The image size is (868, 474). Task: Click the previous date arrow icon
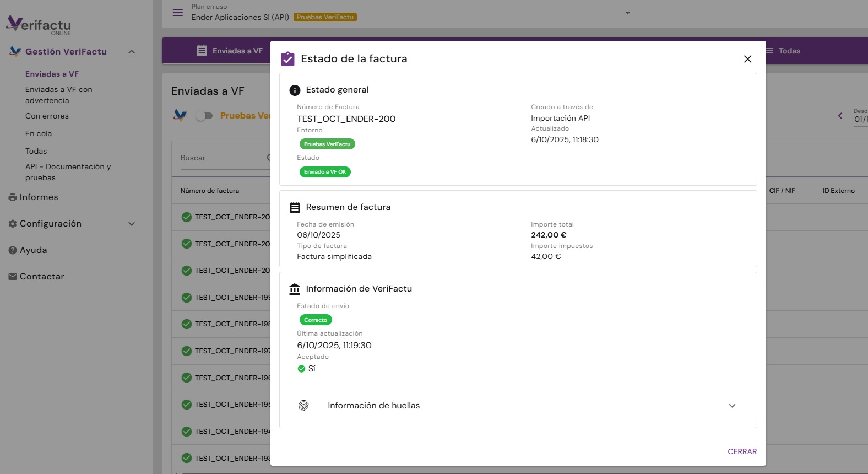[840, 116]
